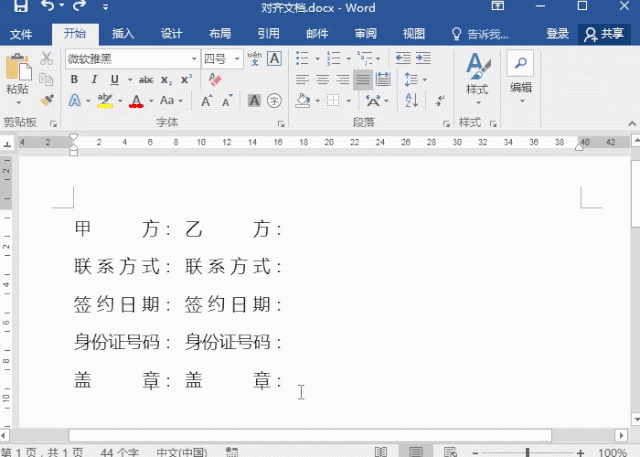The image size is (640, 457).
Task: Open Ribbon Display Options
Action: [x=498, y=6]
